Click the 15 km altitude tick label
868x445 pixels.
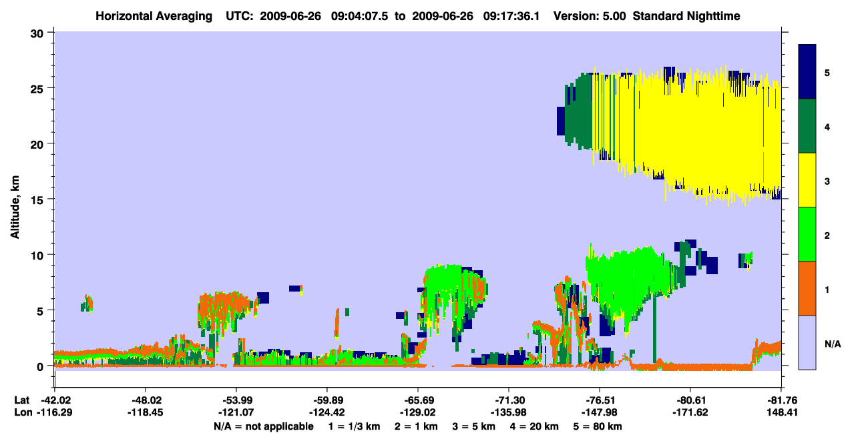pyautogui.click(x=39, y=199)
